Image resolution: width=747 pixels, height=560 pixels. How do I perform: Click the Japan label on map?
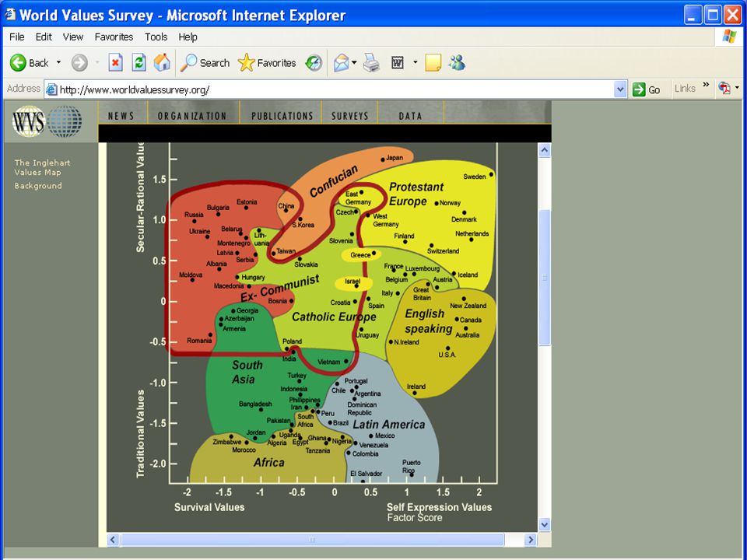394,158
